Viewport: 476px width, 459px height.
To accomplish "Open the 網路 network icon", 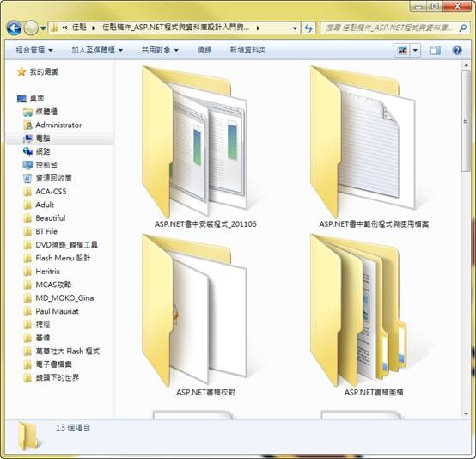I will (x=27, y=151).
